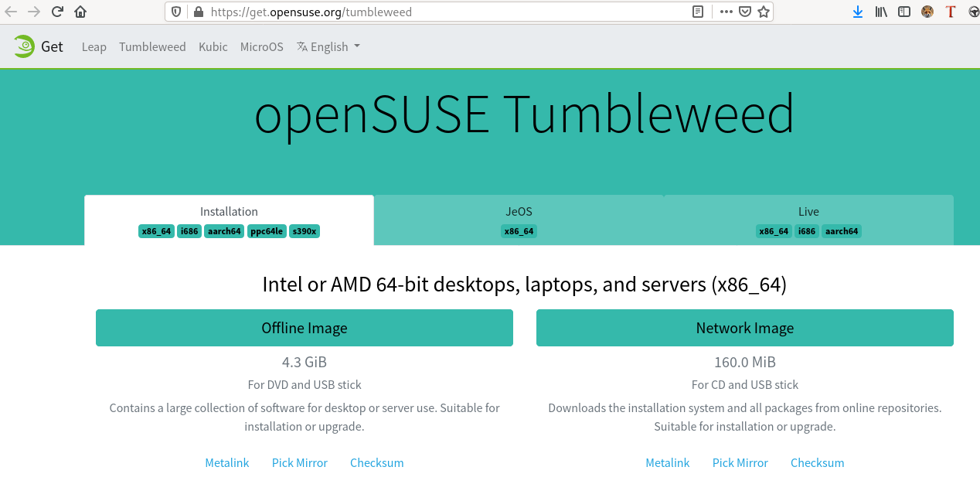Image resolution: width=980 pixels, height=484 pixels.
Task: Open Metalink for Offline Image
Action: [x=227, y=462]
